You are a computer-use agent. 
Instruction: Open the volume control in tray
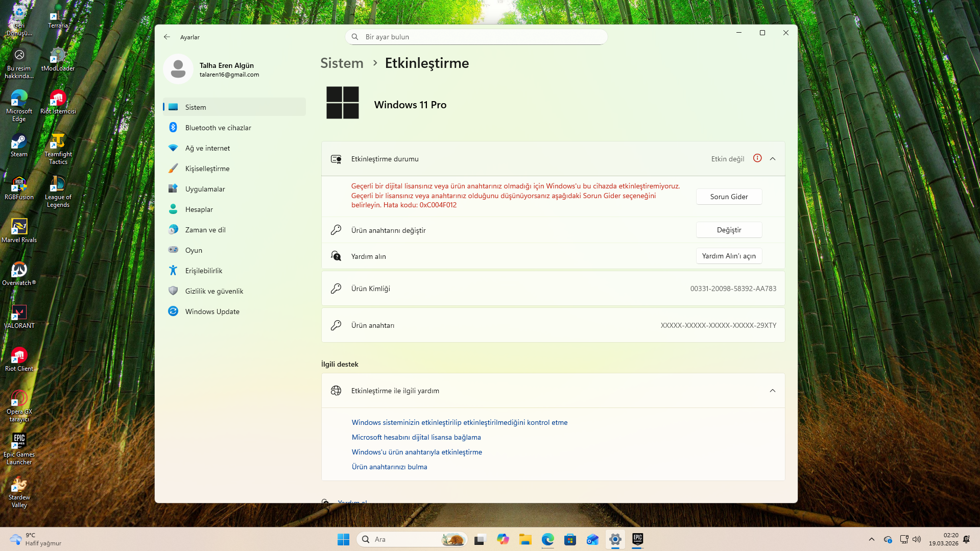917,539
